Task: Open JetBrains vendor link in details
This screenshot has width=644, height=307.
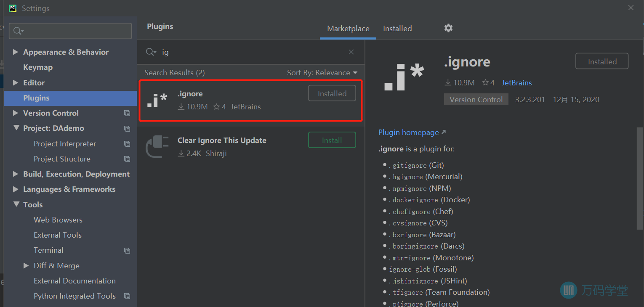Action: 516,83
